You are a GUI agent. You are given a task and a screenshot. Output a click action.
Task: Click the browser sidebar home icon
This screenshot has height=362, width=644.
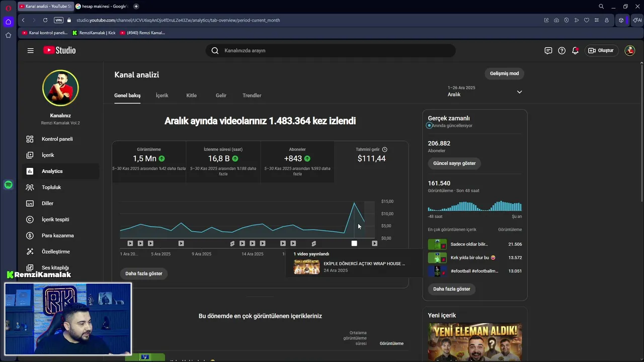click(x=8, y=22)
